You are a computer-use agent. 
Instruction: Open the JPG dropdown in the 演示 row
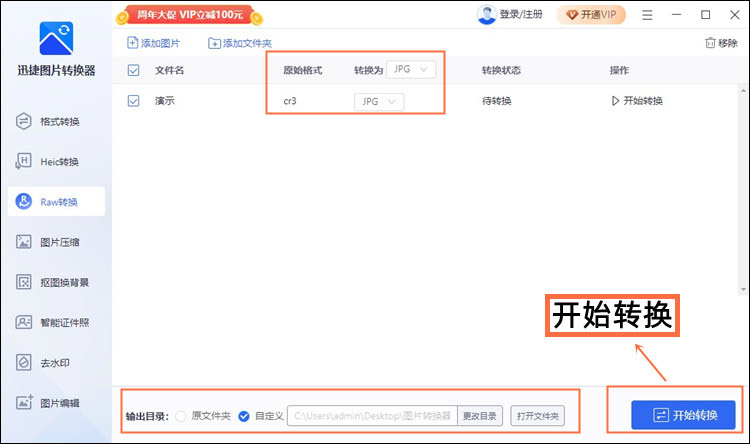379,101
